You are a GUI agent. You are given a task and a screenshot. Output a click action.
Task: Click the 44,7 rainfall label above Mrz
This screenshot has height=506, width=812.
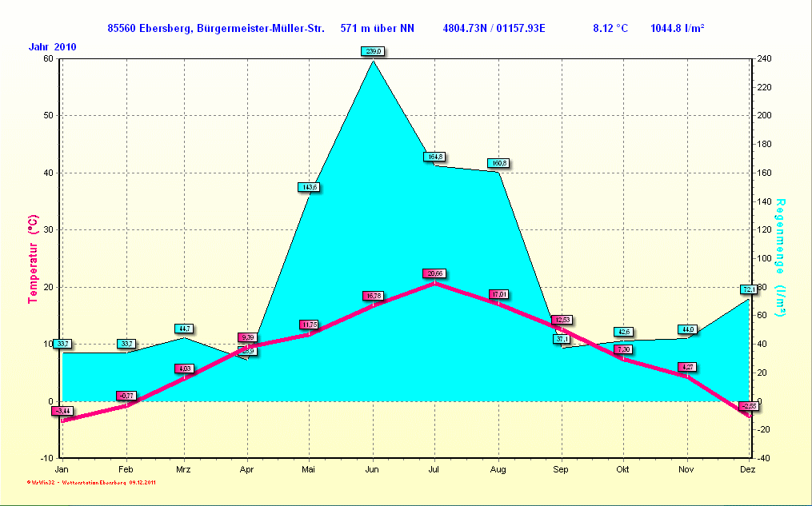tap(184, 329)
